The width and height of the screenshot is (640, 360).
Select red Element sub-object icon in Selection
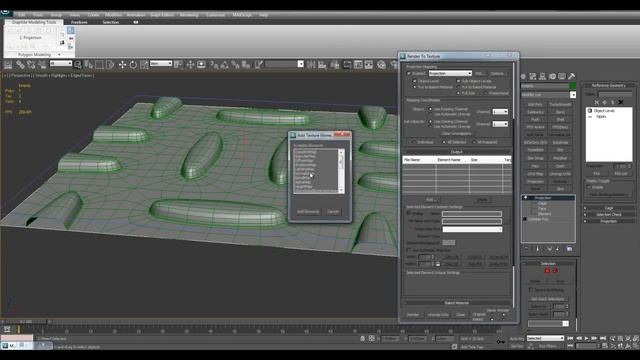(x=555, y=271)
